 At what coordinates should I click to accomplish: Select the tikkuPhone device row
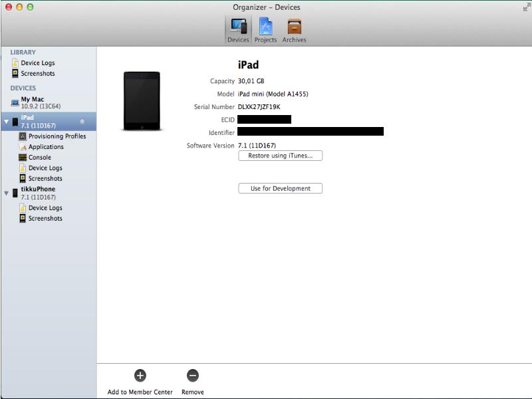coord(49,193)
